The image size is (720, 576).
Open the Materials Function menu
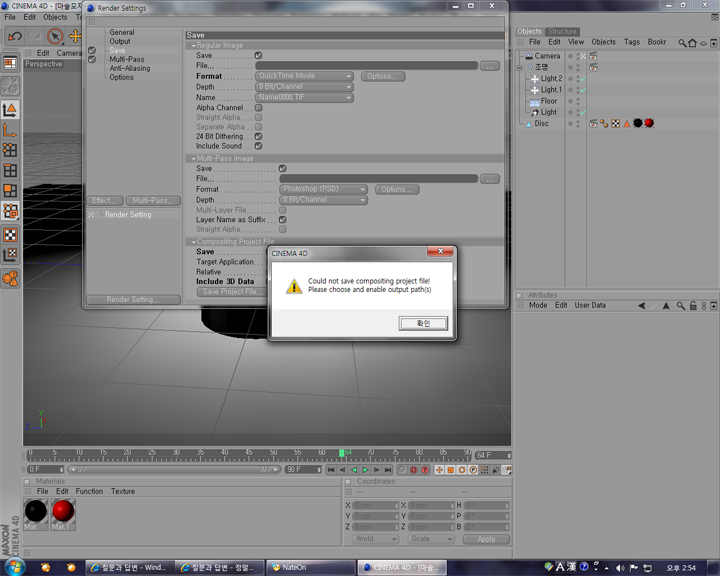(89, 491)
